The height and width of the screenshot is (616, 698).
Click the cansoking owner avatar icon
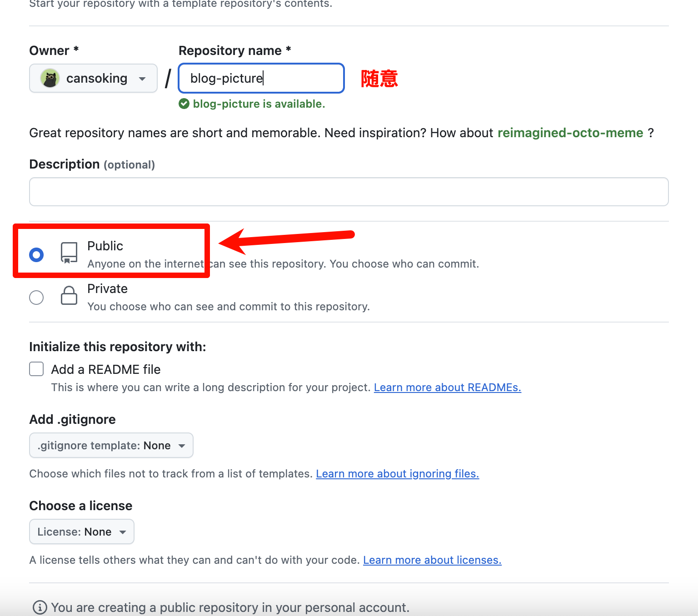pyautogui.click(x=50, y=78)
